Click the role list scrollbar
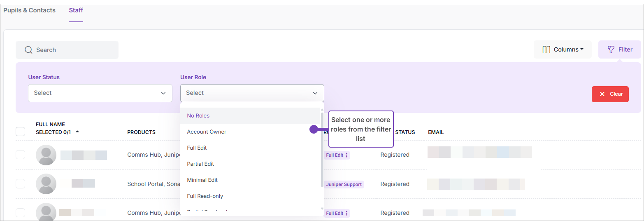This screenshot has height=221, width=644. click(x=322, y=148)
